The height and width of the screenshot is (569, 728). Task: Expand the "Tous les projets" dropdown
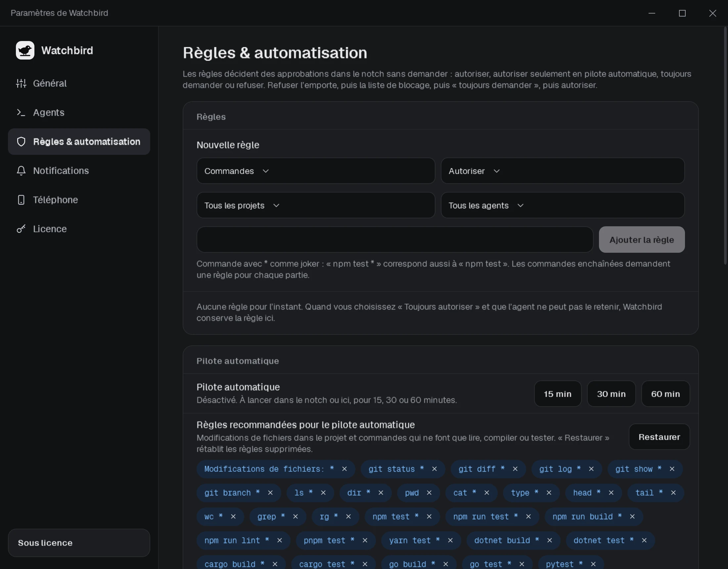pyautogui.click(x=316, y=205)
